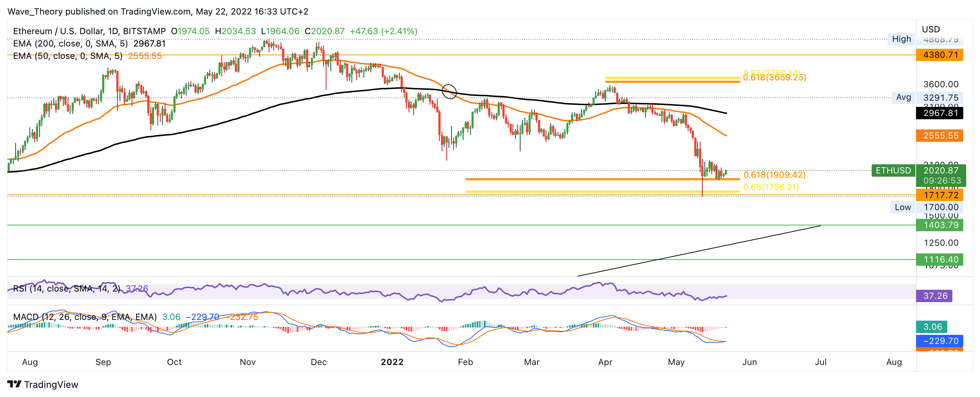Click the Nov label on time axis
This screenshot has height=397, width=980.
(248, 362)
